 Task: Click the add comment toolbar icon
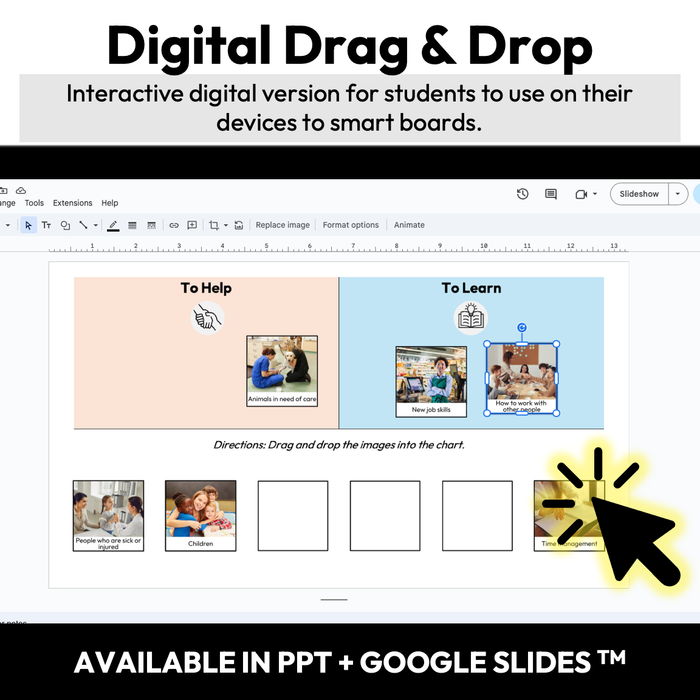(x=192, y=225)
